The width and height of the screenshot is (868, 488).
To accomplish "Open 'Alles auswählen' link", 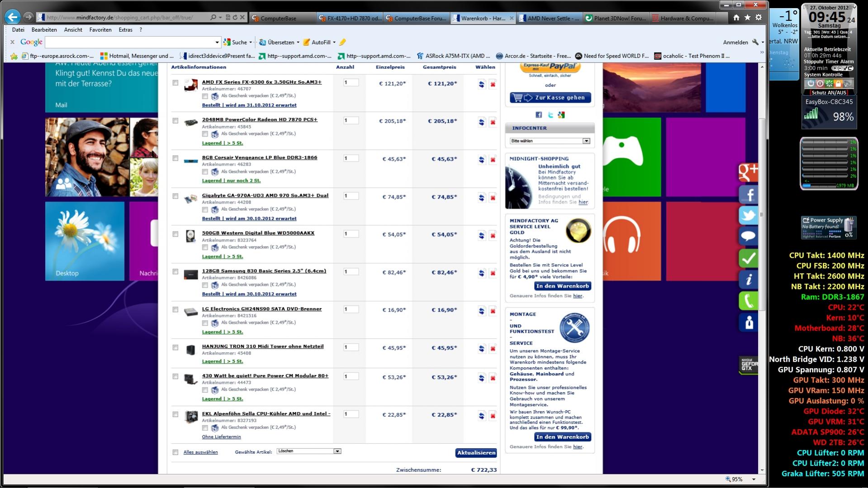I will (200, 452).
